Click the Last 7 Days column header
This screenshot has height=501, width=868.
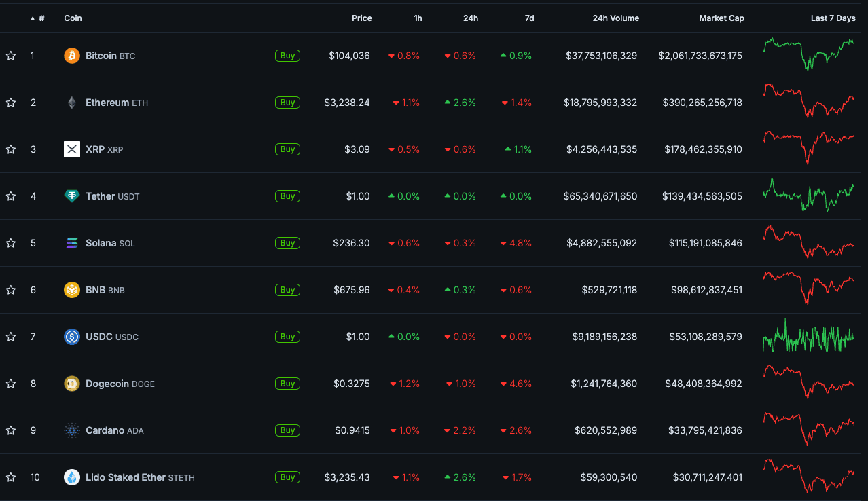833,18
